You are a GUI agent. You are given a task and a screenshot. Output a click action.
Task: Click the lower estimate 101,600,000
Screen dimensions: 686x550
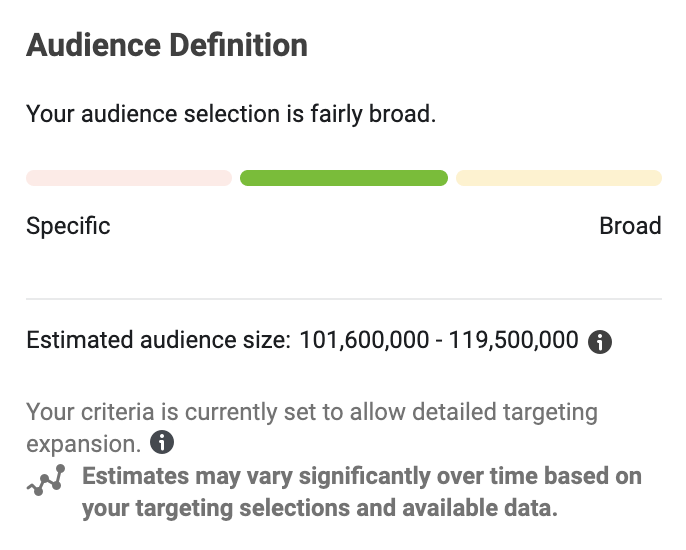pos(365,340)
